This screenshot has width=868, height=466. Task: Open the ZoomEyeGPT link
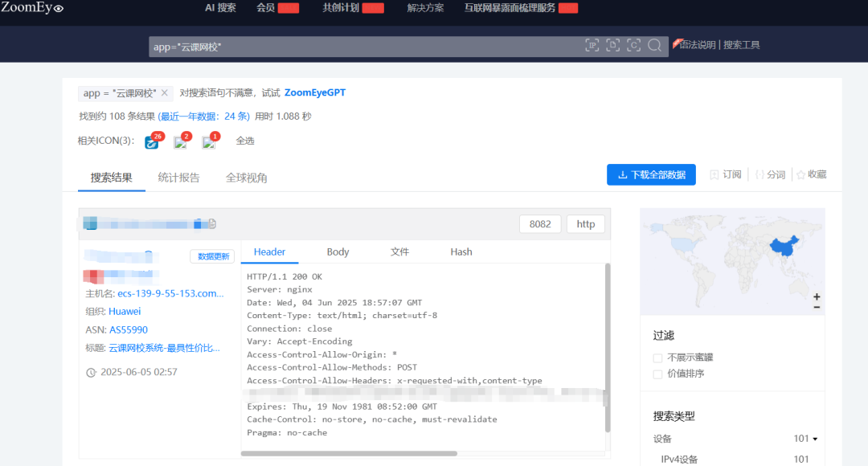coord(315,92)
